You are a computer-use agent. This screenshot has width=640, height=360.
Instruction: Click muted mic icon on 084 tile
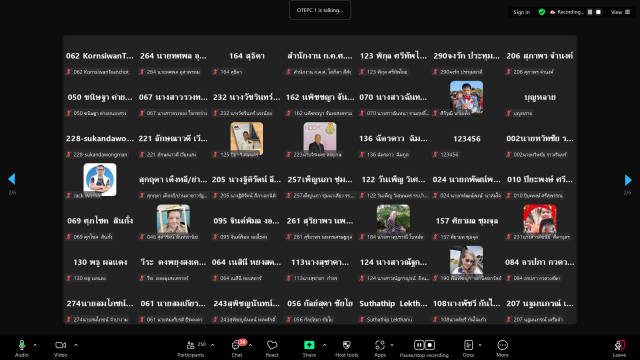[x=509, y=278]
